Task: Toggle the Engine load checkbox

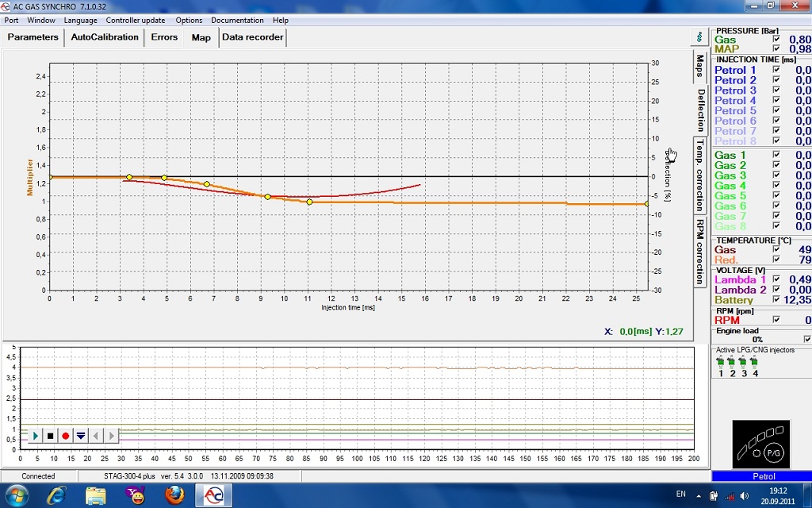Action: point(807,339)
